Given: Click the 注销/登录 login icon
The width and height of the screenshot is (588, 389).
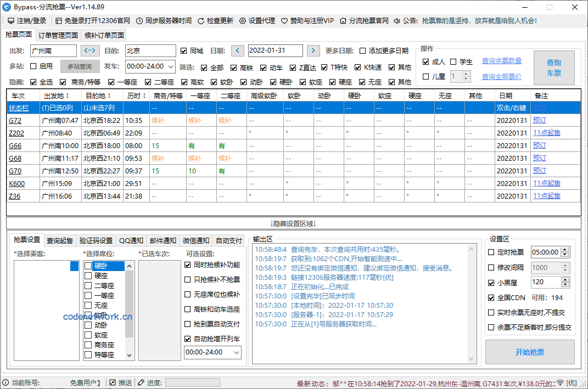Looking at the screenshot, I should 11,21.
